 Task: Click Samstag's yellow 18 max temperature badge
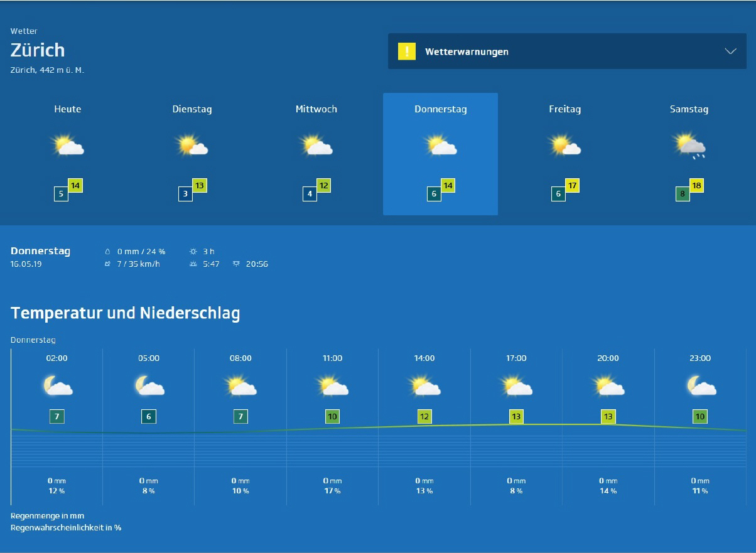point(696,186)
